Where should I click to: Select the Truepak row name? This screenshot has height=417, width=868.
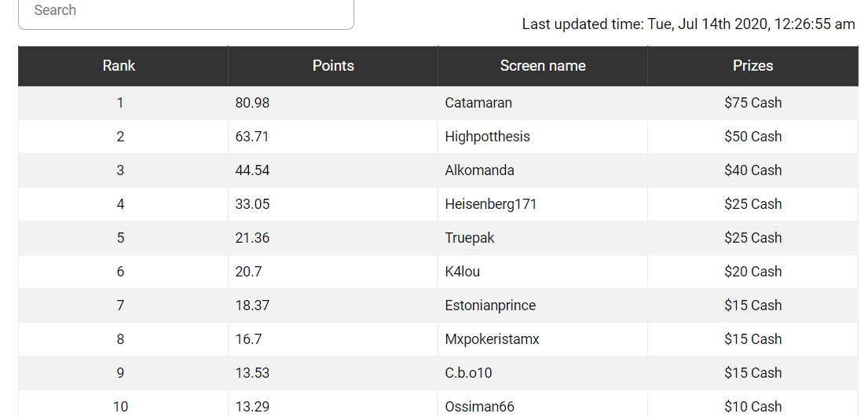(x=470, y=238)
